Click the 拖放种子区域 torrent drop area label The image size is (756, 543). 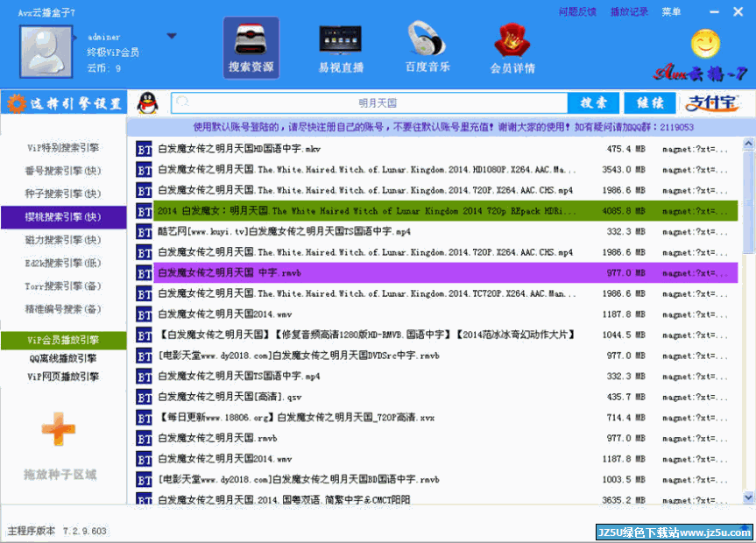60,475
